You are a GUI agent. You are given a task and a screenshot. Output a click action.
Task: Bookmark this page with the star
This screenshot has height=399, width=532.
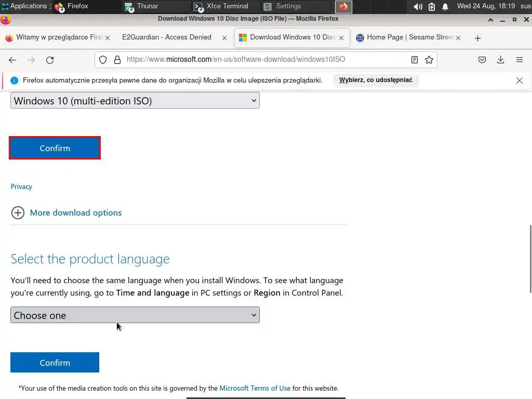(429, 60)
